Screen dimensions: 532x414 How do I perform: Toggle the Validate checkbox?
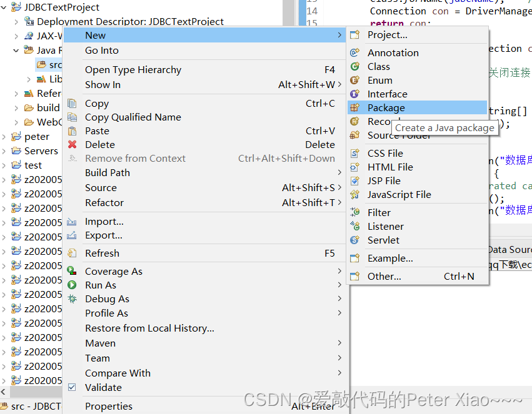pos(72,387)
